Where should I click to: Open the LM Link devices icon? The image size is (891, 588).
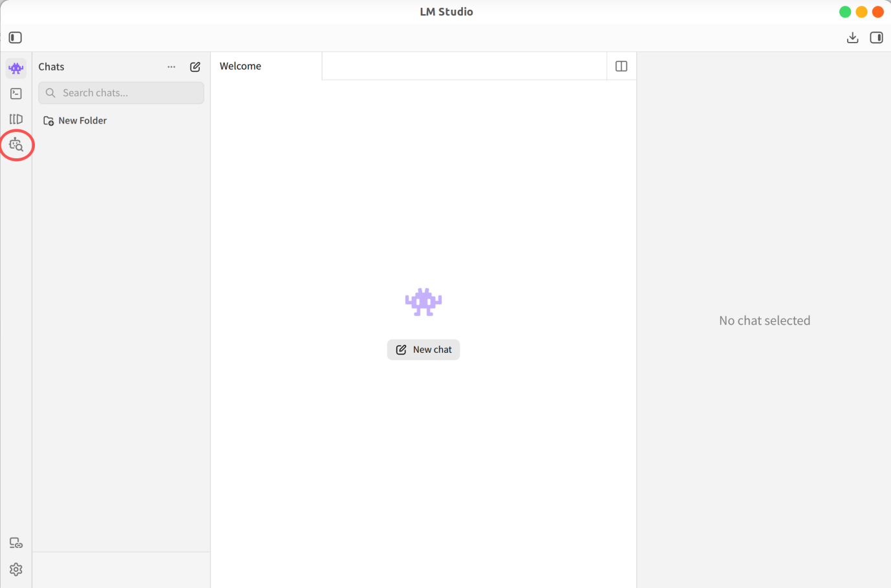click(x=16, y=543)
